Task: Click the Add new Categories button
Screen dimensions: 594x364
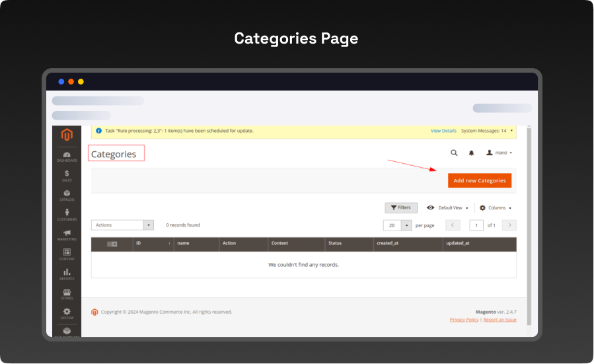Action: 479,180
